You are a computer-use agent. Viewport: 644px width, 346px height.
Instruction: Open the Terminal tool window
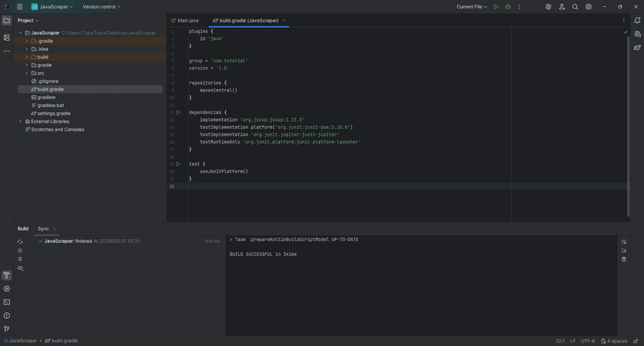[x=6, y=302]
